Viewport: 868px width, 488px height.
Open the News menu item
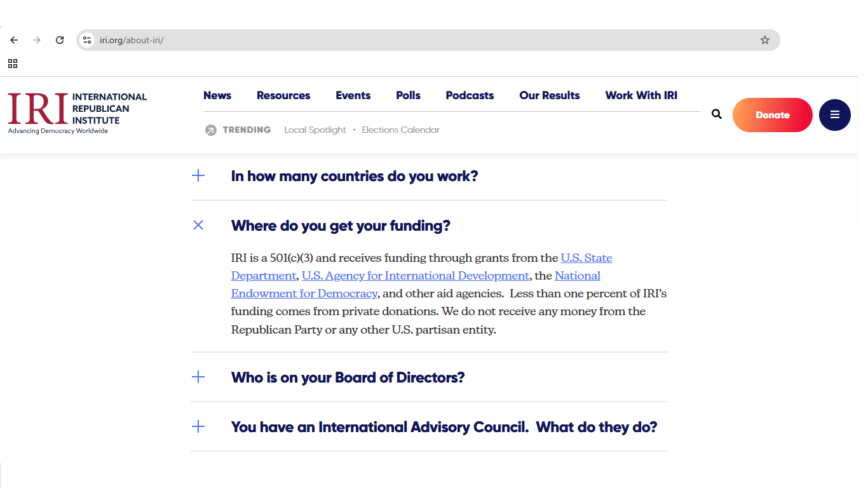tap(217, 95)
